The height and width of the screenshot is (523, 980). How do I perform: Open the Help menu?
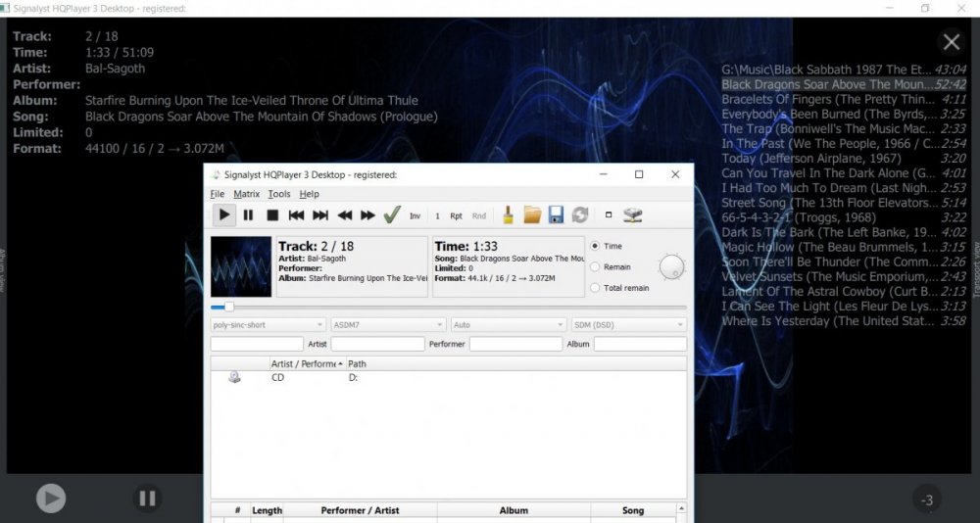point(309,194)
